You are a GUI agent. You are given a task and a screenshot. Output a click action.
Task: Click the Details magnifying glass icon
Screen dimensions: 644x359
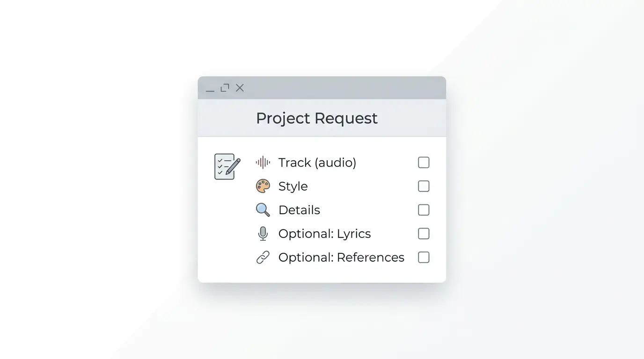[x=263, y=210]
